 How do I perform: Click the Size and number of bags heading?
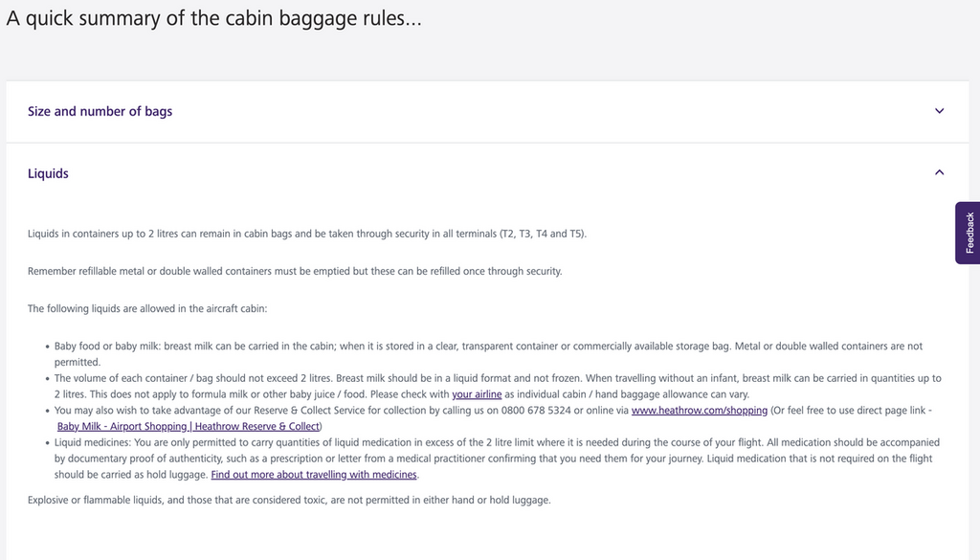(100, 111)
